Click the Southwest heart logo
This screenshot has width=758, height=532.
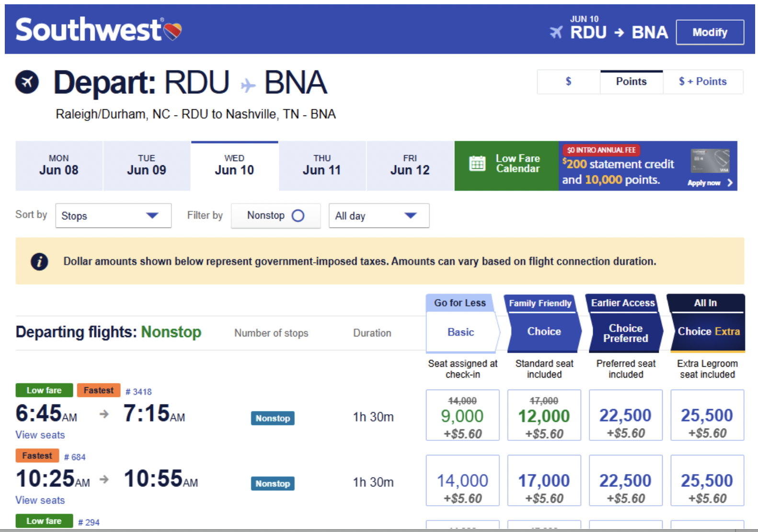pyautogui.click(x=172, y=31)
